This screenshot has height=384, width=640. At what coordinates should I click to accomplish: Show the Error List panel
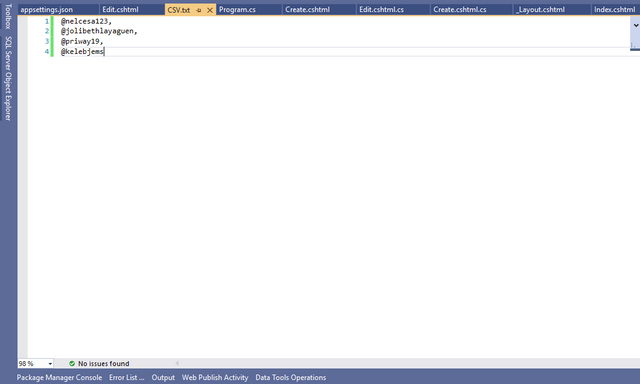point(127,377)
